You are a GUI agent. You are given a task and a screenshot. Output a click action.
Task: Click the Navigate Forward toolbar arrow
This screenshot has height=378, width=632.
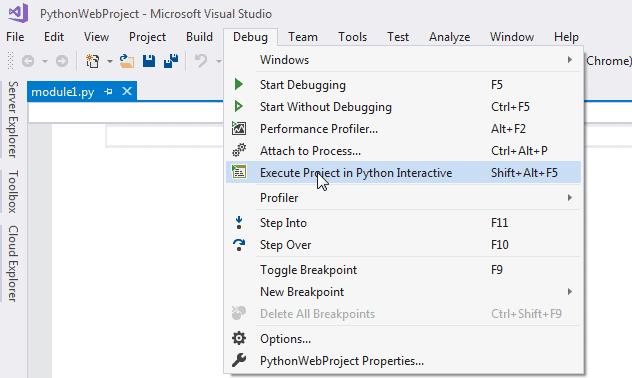pos(62,61)
